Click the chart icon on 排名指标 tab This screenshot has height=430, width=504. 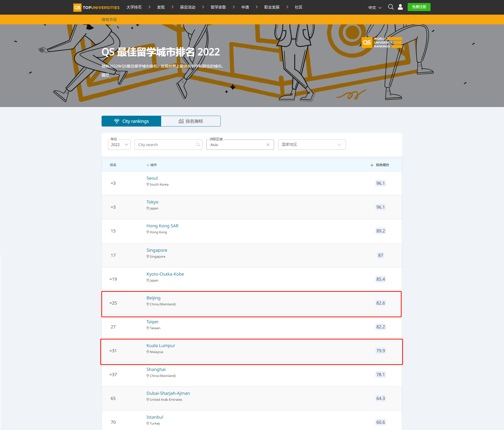coord(181,121)
